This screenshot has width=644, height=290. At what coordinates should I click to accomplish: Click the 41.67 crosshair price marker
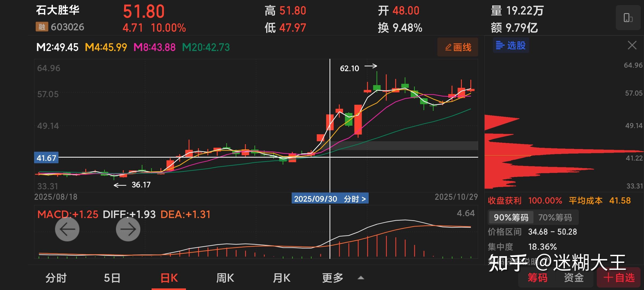point(46,158)
